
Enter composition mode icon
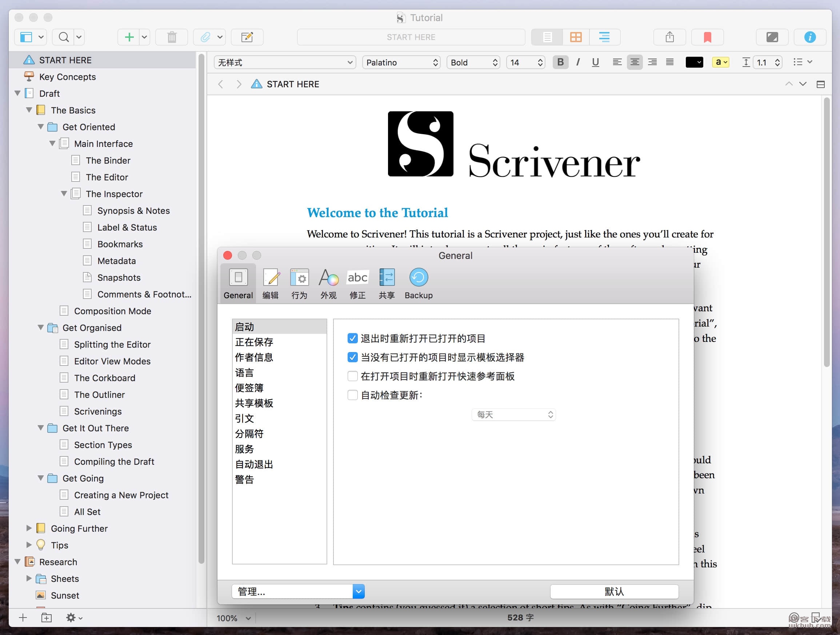tap(772, 37)
